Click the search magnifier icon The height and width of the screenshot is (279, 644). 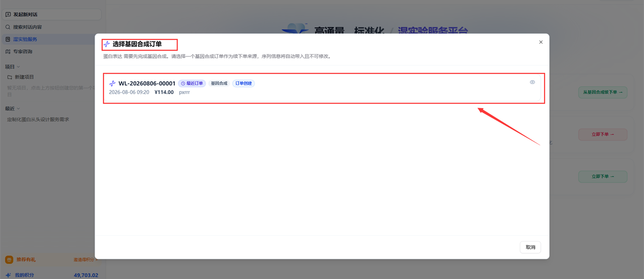[8, 27]
